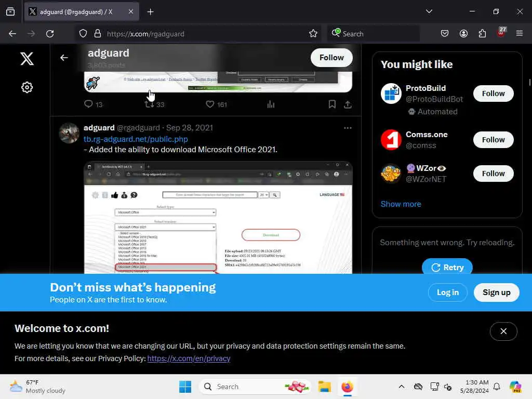Click the Log in button

(x=447, y=292)
